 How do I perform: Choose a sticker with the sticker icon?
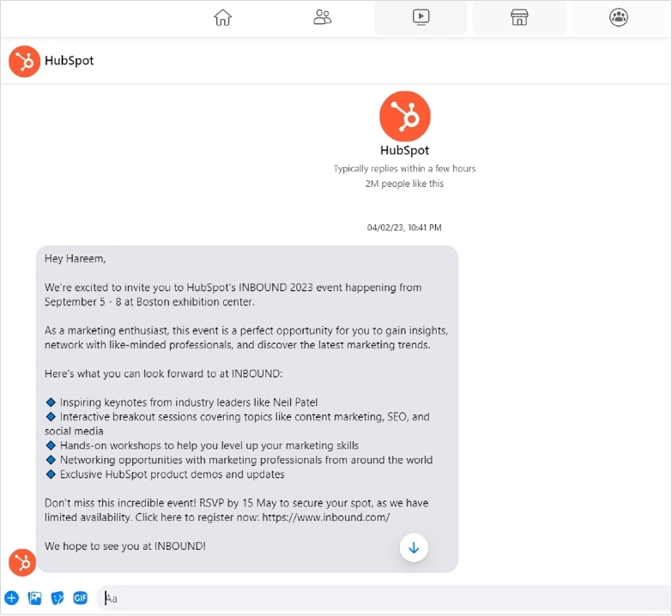click(58, 598)
